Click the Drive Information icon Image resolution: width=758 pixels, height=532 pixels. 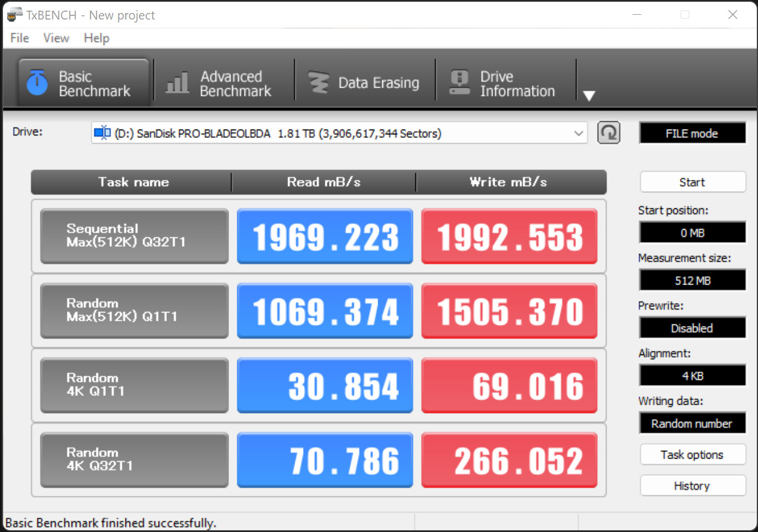[x=460, y=83]
